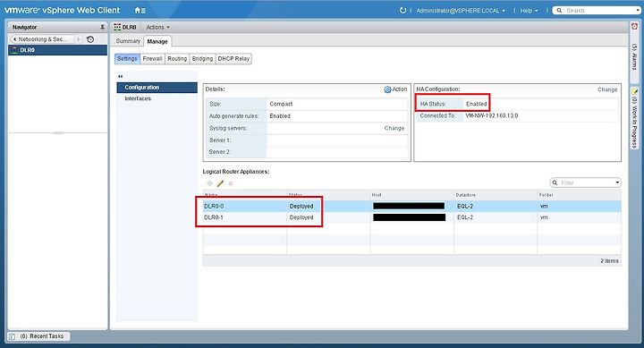644x348 pixels.
Task: Click the Action gear in Details
Action: [395, 89]
